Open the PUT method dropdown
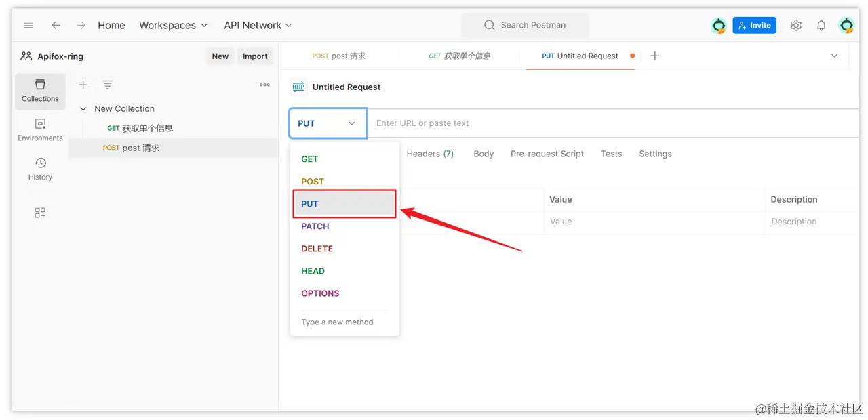 pos(328,123)
